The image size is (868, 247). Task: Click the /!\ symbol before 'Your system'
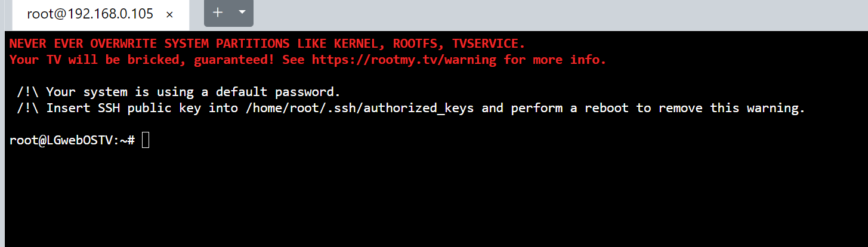coord(27,92)
